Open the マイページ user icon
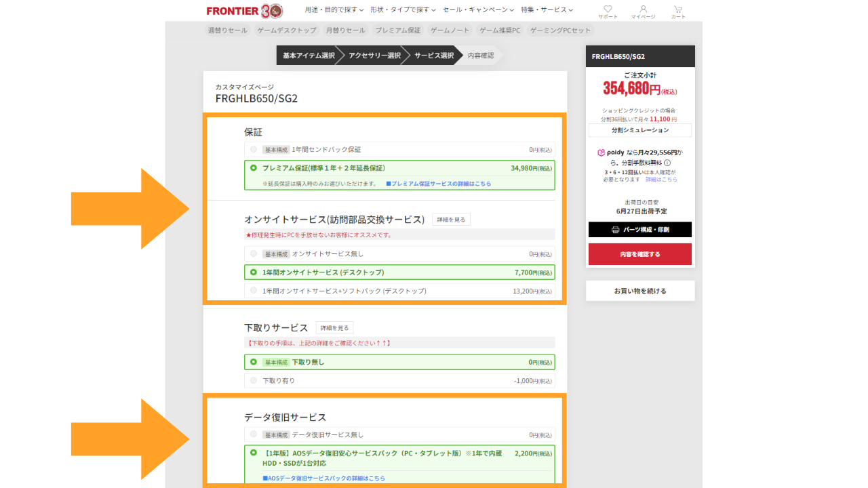The image size is (868, 488). point(643,9)
